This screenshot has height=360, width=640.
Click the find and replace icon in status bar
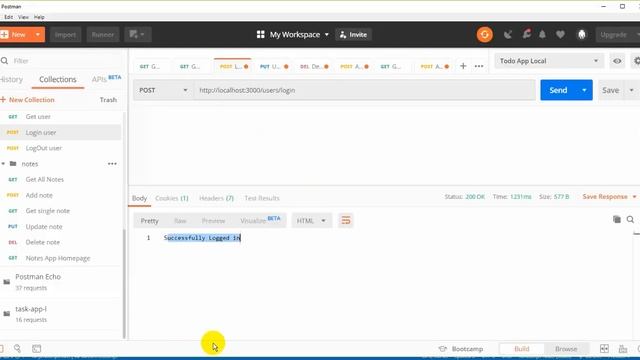point(17,348)
